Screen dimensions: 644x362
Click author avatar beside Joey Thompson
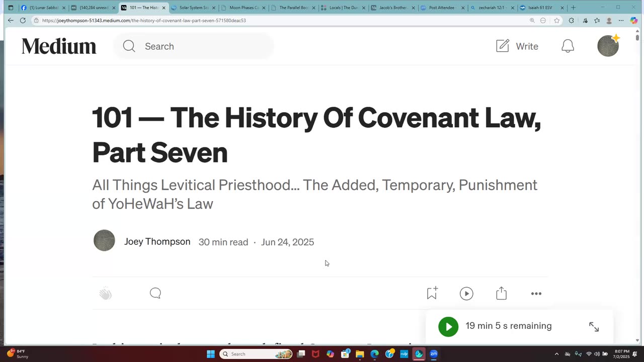104,241
